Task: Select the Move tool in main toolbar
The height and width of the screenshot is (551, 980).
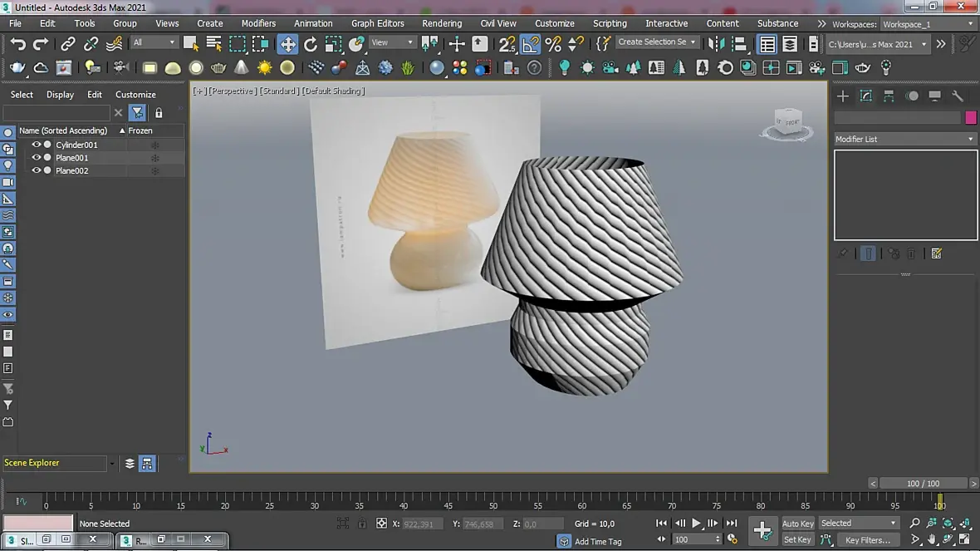Action: 288,44
